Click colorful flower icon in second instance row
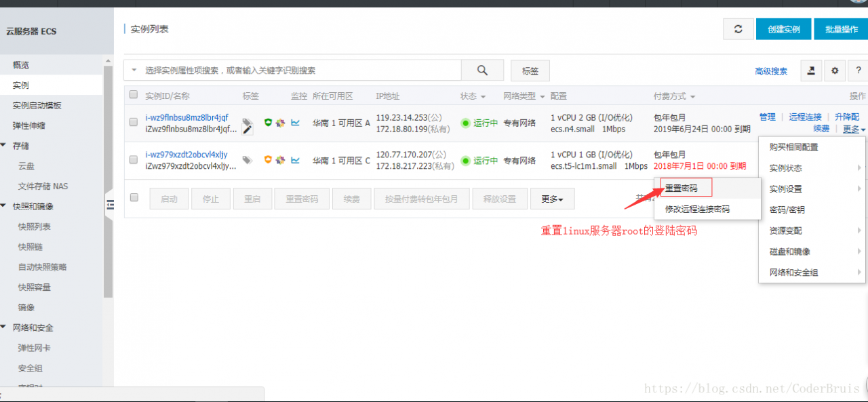The height and width of the screenshot is (402, 868). 280,160
